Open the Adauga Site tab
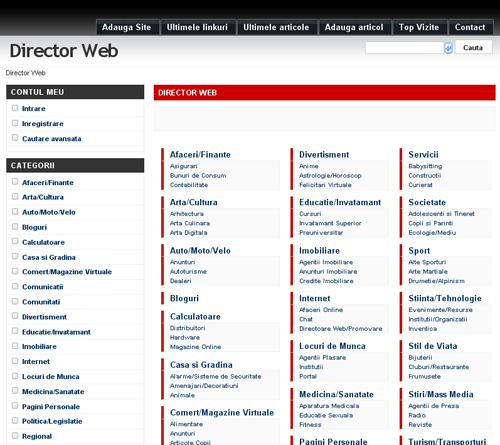The image size is (500, 445). pos(127,27)
